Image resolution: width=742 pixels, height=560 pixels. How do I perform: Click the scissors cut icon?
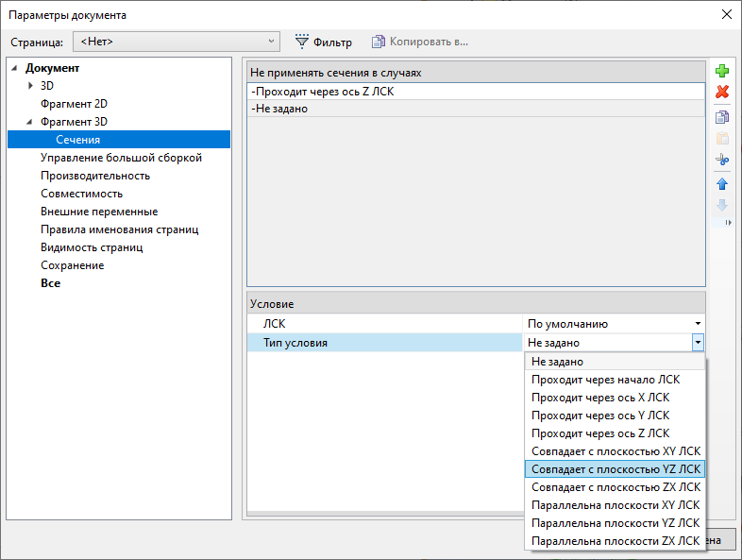click(722, 160)
